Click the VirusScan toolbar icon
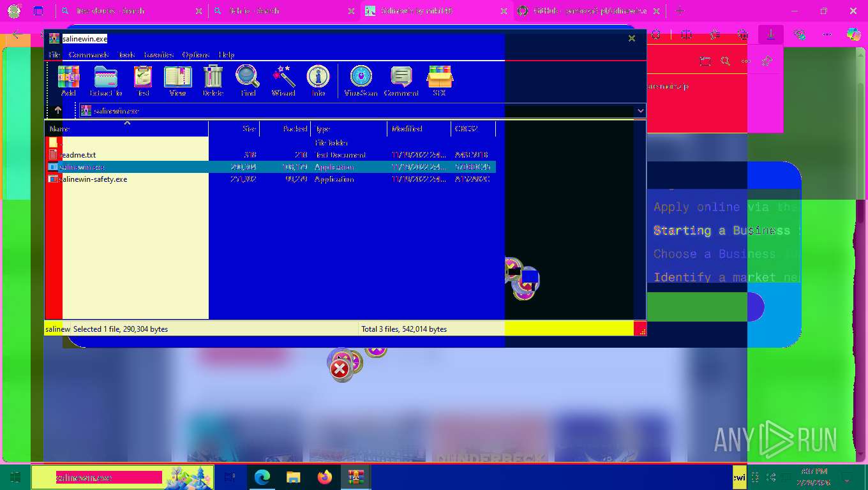868x490 pixels. [x=361, y=81]
